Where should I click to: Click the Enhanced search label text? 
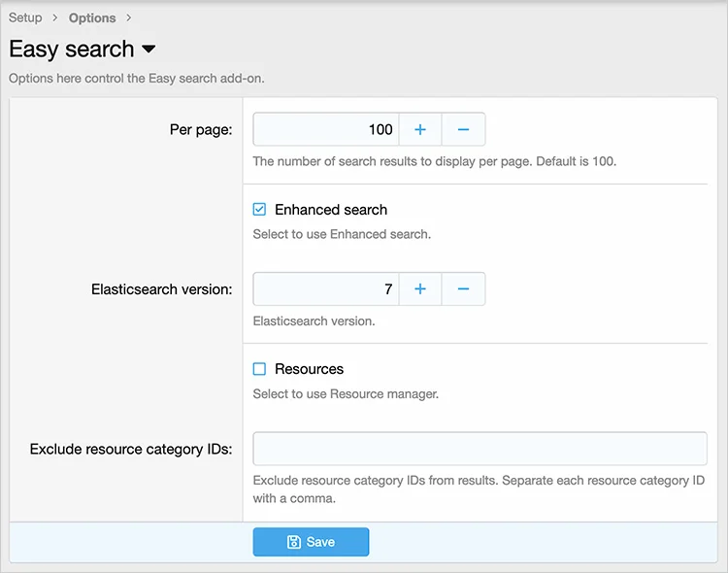point(330,210)
